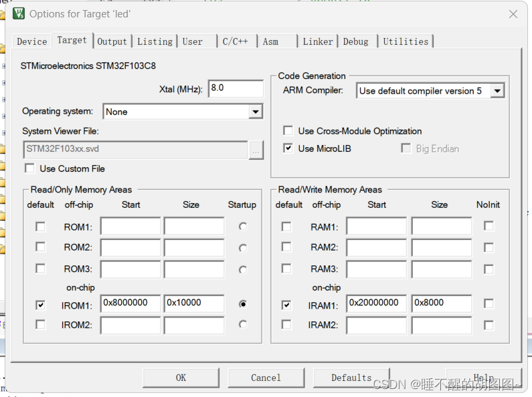Click the RAM1 Start address field
Viewport: 532px width, 397px height.
click(x=377, y=226)
